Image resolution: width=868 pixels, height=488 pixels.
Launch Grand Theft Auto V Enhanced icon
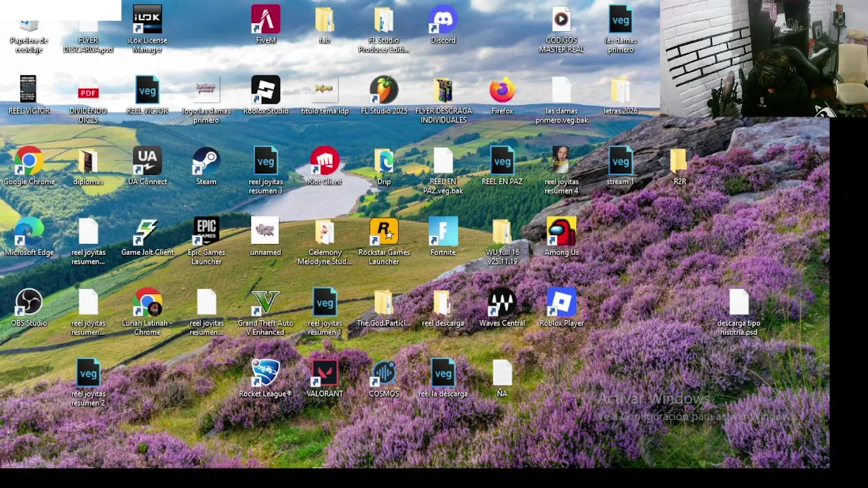pos(266,302)
